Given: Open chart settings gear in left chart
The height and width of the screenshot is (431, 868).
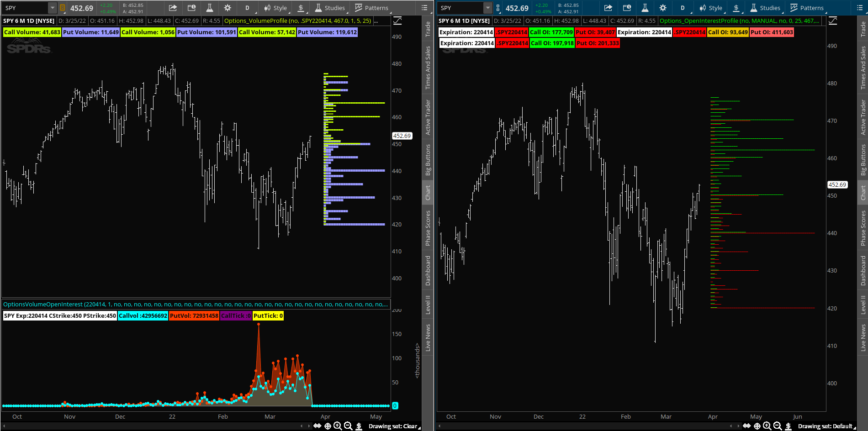Looking at the screenshot, I should coord(228,8).
